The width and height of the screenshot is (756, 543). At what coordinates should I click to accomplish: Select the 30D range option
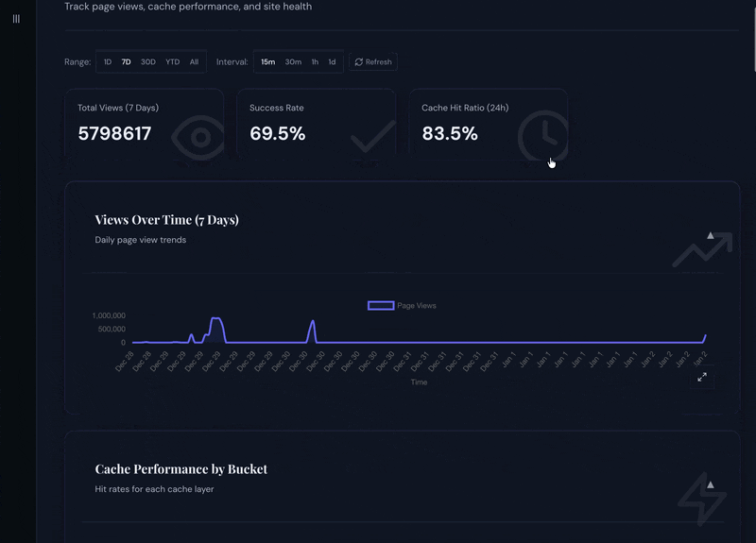[148, 61]
